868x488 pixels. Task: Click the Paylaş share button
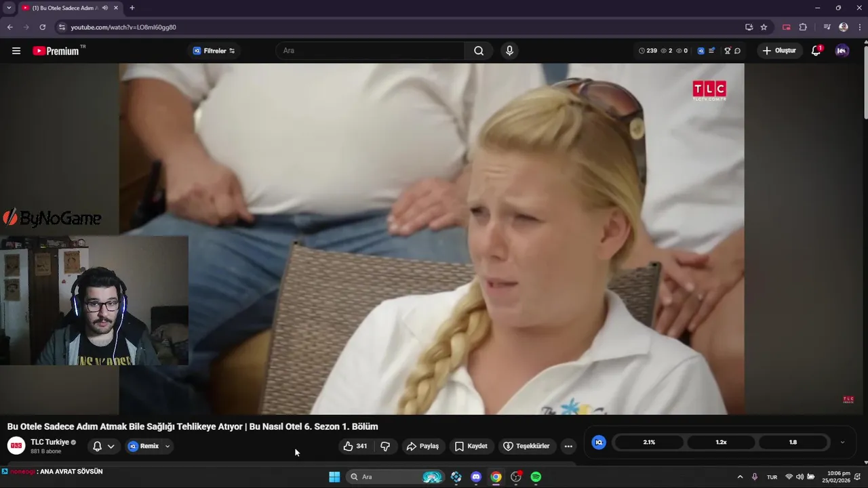click(x=422, y=446)
